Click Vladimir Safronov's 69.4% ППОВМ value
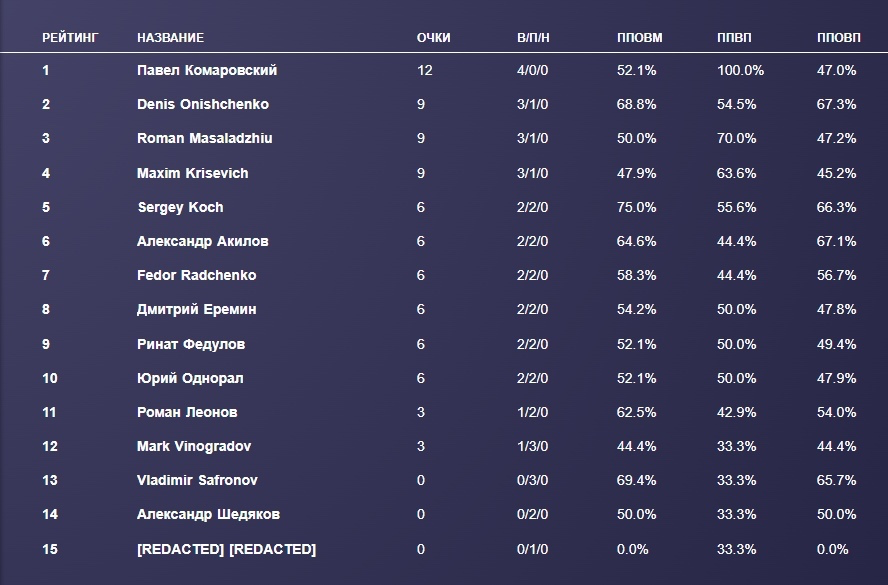This screenshot has height=585, width=888. 637,480
